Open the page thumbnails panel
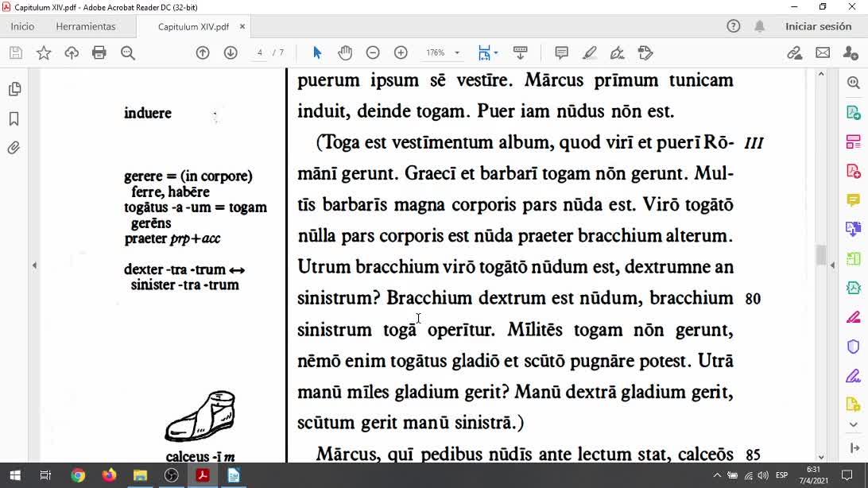The width and height of the screenshot is (868, 488). click(x=14, y=89)
